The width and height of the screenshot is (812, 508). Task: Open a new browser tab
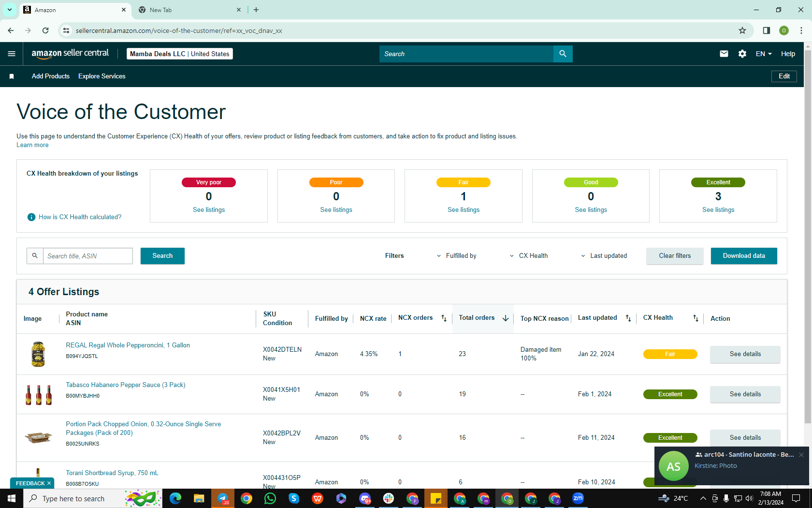coord(256,10)
